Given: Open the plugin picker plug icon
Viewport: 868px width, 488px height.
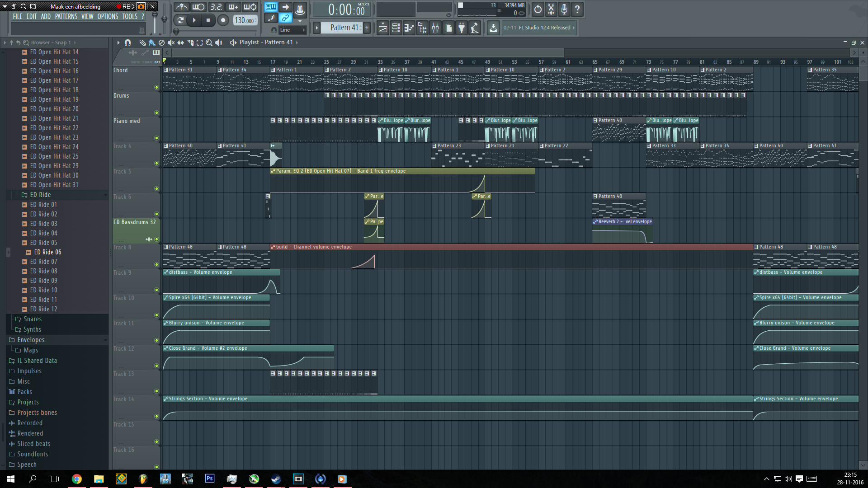Looking at the screenshot, I should point(462,28).
